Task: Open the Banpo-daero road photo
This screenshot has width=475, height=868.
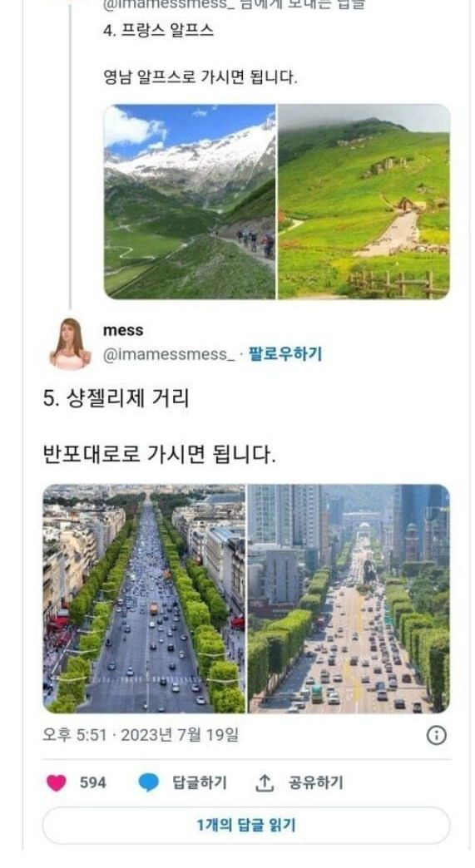Action: 349,599
